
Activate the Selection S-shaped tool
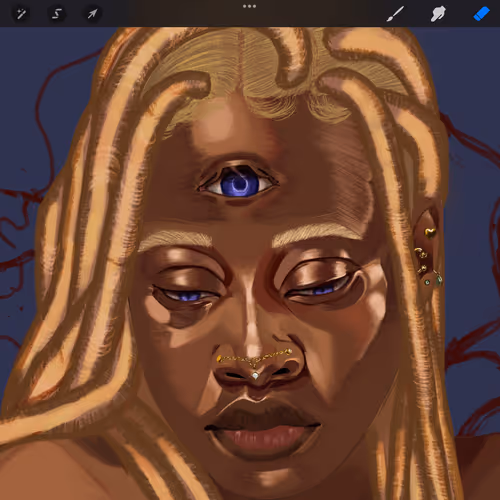[57, 14]
